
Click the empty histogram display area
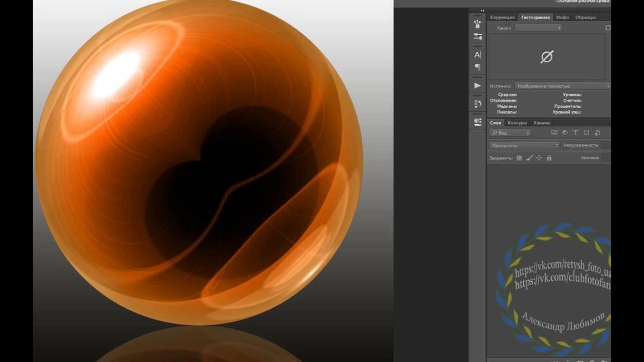coord(547,57)
